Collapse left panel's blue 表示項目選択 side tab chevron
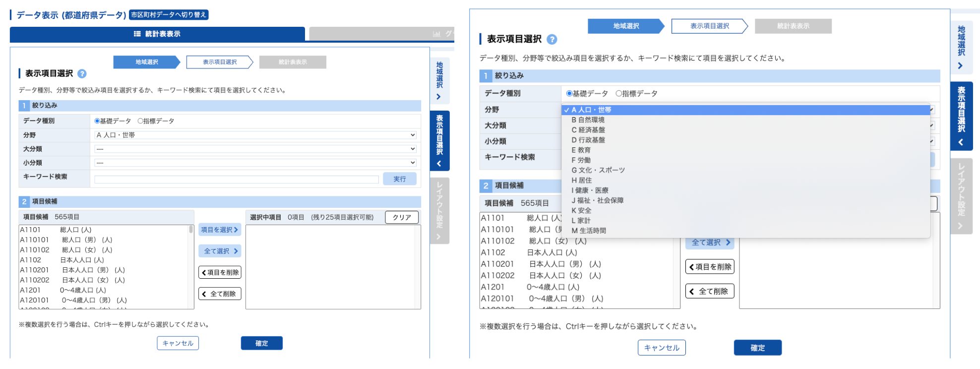Image resolution: width=980 pixels, height=369 pixels. [439, 164]
